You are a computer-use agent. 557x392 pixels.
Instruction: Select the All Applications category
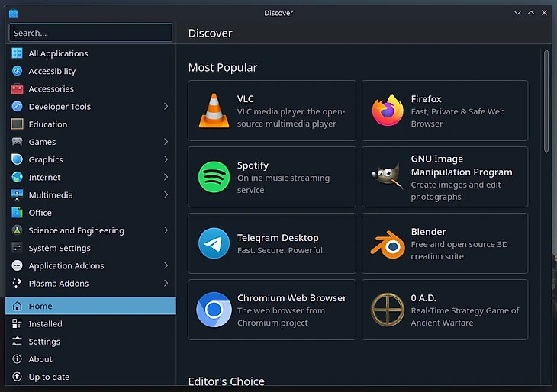click(58, 53)
